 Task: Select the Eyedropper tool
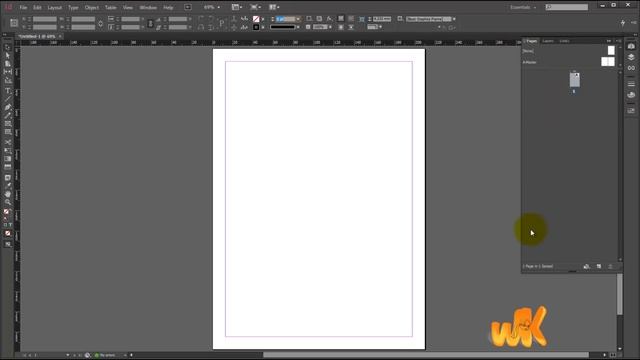tap(8, 186)
